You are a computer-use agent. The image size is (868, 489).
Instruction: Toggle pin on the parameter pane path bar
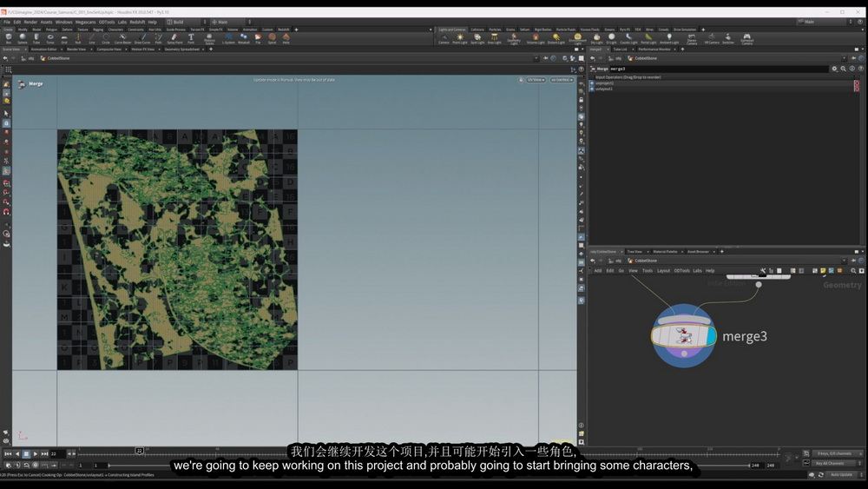pos(852,58)
